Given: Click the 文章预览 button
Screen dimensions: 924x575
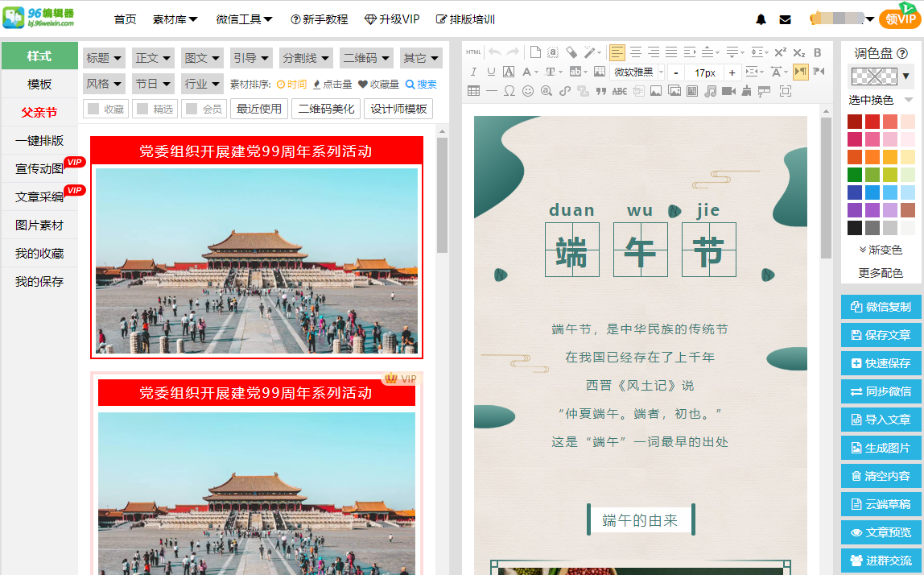Looking at the screenshot, I should 880,532.
